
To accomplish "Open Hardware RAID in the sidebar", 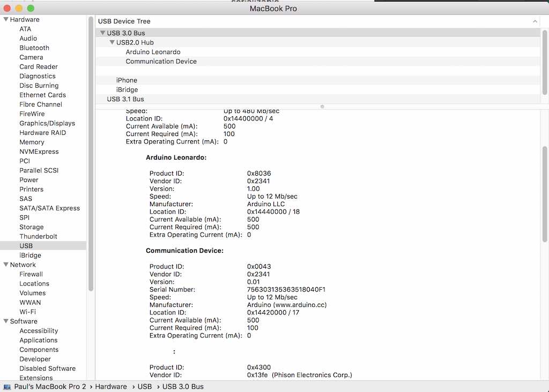I will 42,132.
